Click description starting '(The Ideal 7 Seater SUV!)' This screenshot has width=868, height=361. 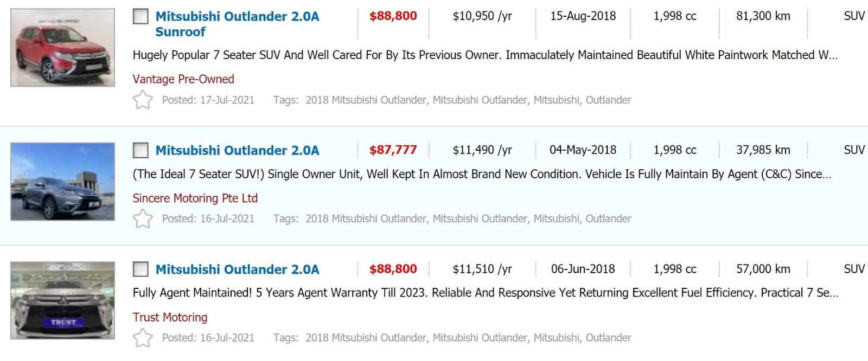click(x=481, y=174)
